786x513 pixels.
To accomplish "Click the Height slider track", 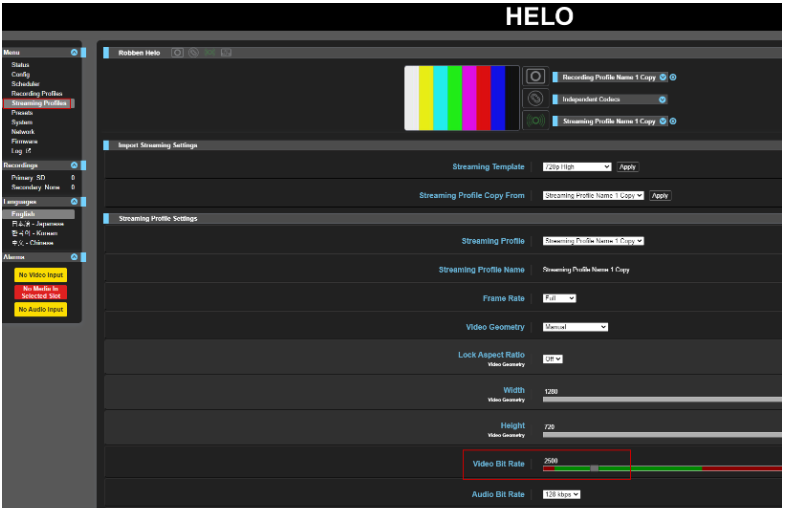I will (x=662, y=435).
